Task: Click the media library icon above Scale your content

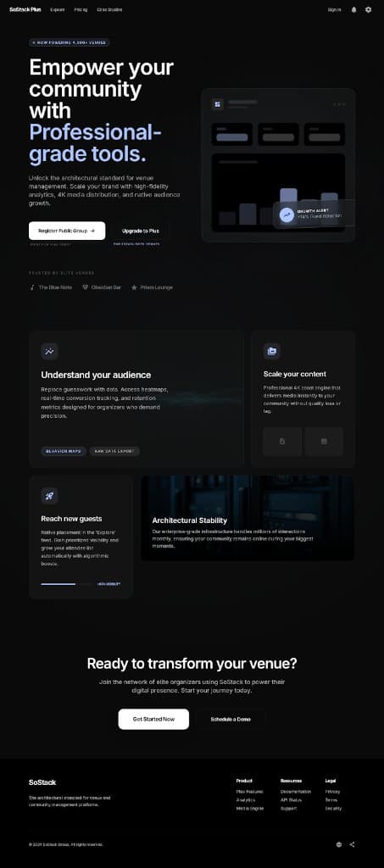Action: point(271,351)
